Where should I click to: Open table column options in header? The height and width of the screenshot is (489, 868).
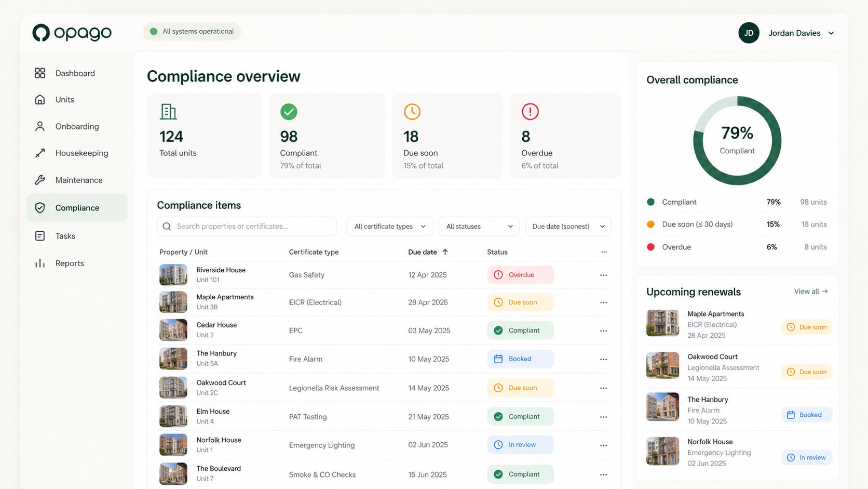tap(604, 252)
